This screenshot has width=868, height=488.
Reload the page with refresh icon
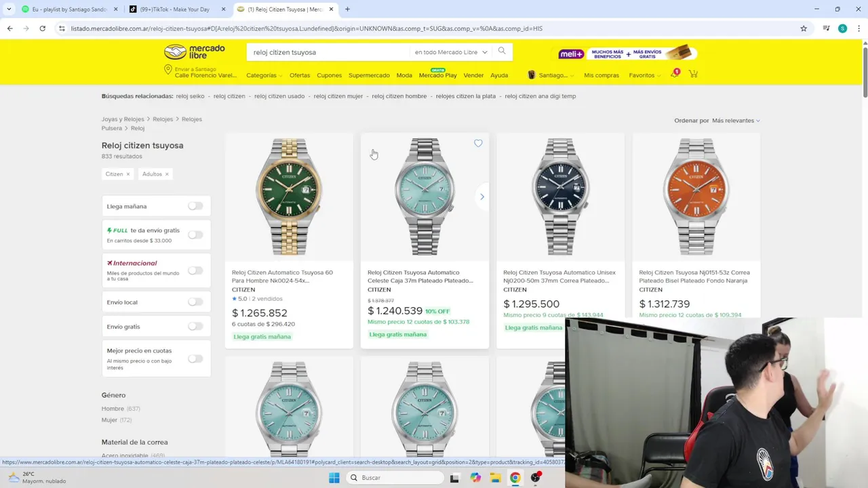42,28
